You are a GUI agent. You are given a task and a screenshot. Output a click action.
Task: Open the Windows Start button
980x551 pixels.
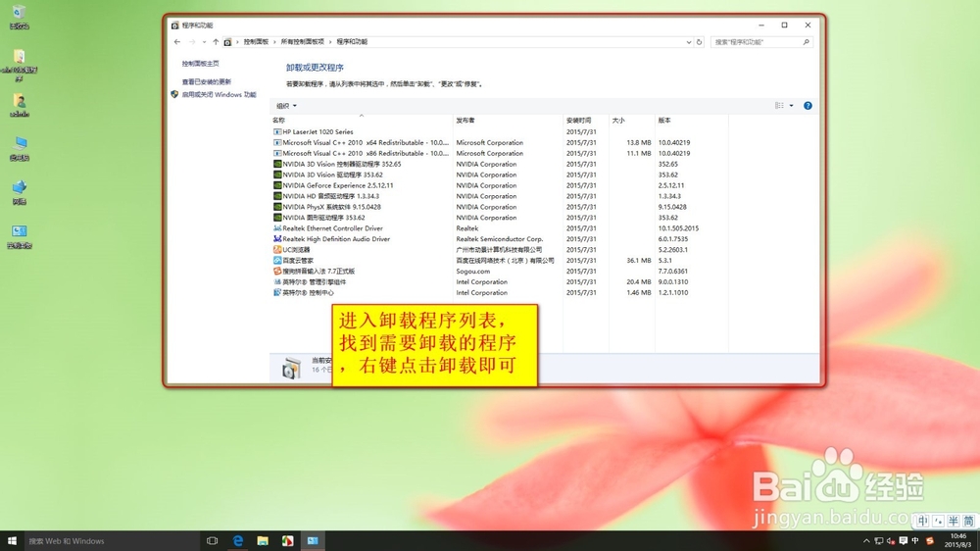pyautogui.click(x=11, y=541)
